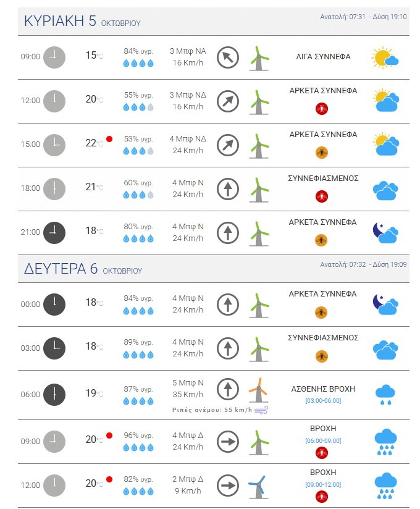Click the dark clock icon at Monday 03:00
The height and width of the screenshot is (509, 420).
(54, 348)
